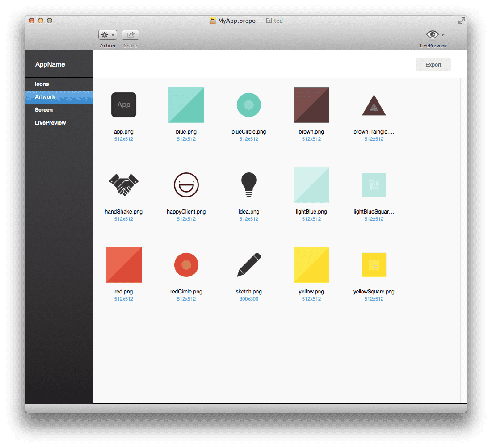Click the 512x512 size under app.png
Image resolution: width=492 pixels, height=448 pixels.
tap(124, 139)
